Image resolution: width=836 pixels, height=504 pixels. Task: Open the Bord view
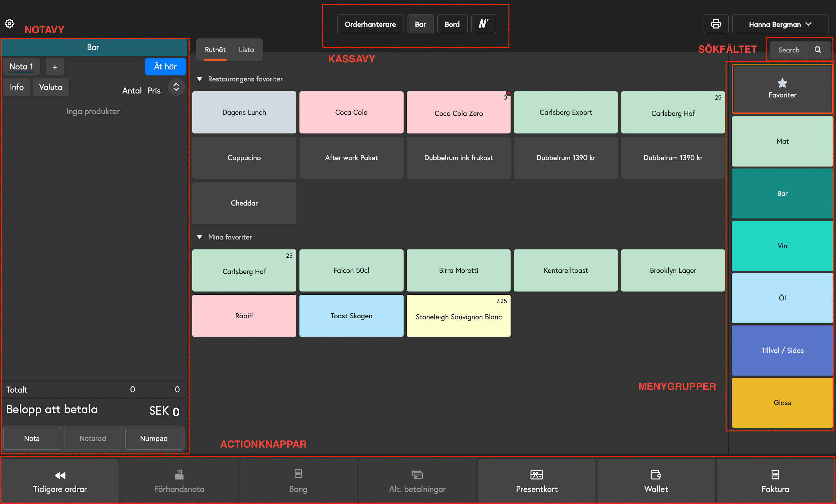(452, 24)
